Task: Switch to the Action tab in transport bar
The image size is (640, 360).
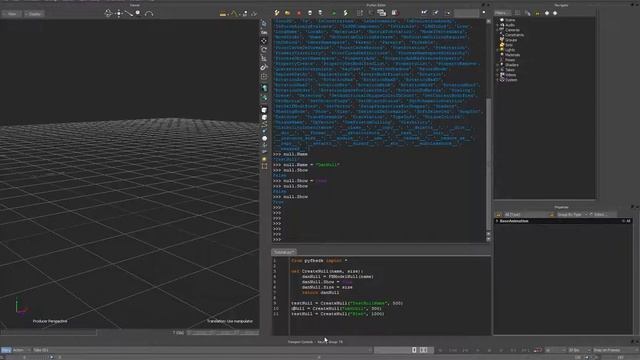Action: pyautogui.click(x=18, y=350)
